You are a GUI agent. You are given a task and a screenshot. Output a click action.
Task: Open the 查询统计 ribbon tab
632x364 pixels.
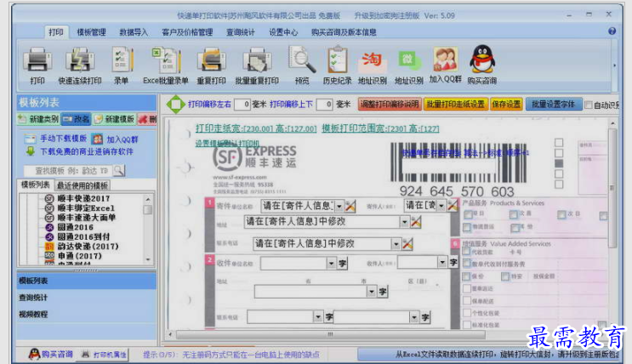240,32
